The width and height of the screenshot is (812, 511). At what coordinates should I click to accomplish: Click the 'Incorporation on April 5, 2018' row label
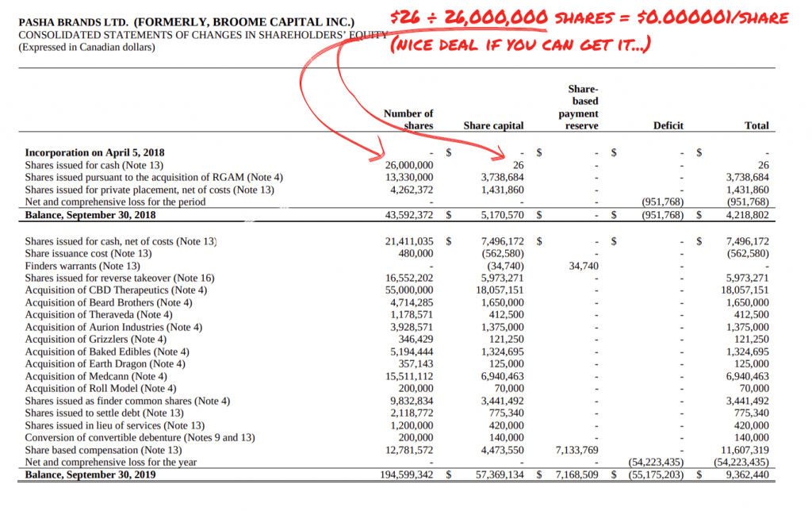pos(95,152)
